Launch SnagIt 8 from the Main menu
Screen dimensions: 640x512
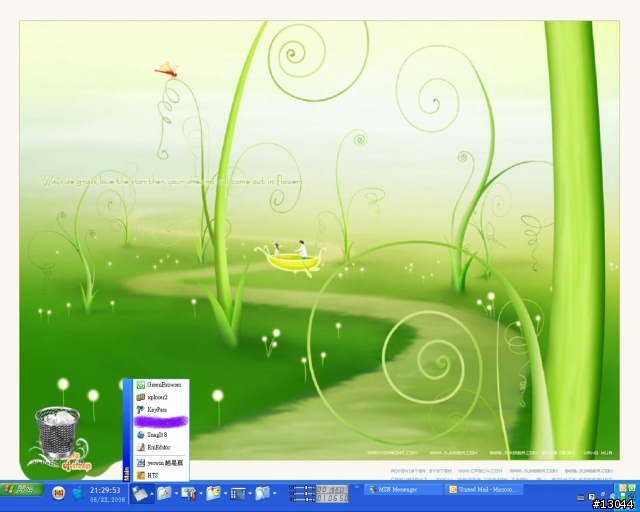(161, 435)
